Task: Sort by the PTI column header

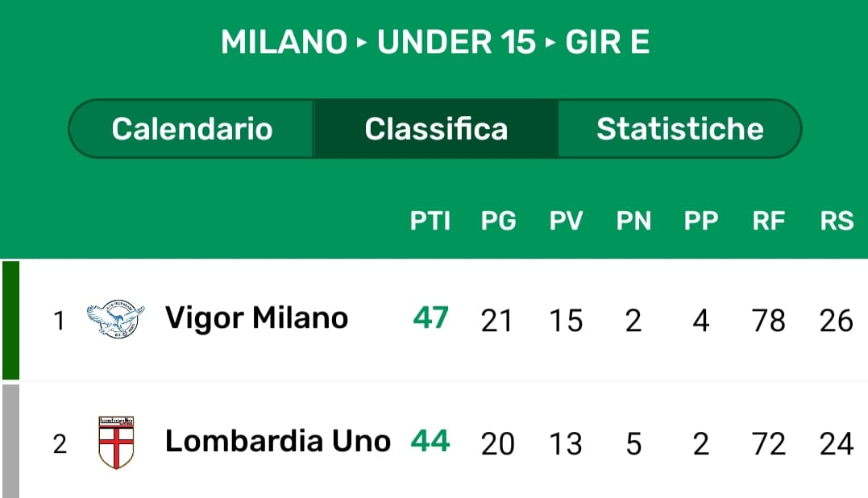Action: tap(430, 221)
